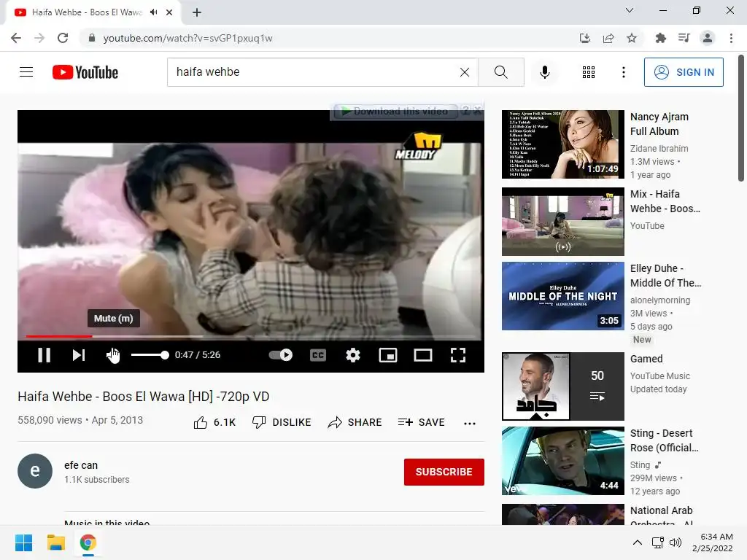The height and width of the screenshot is (560, 747).
Task: Switch to theater mode
Action: [x=423, y=355]
